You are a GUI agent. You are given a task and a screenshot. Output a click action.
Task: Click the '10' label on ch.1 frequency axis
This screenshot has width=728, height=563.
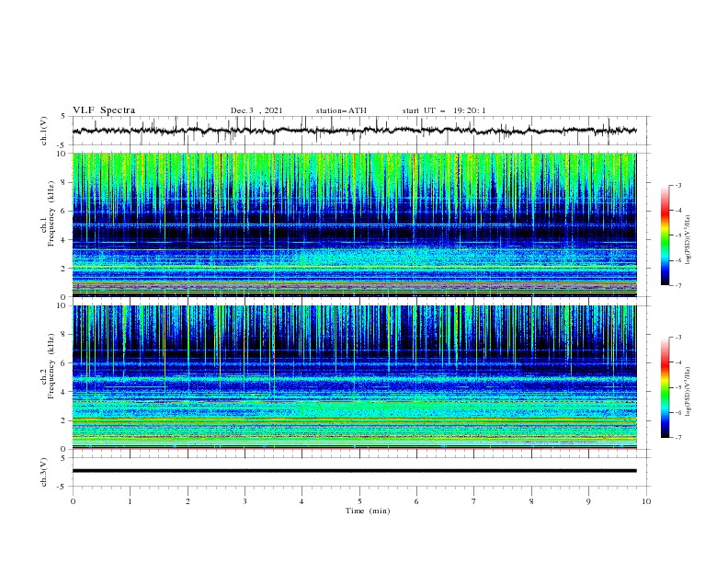63,154
